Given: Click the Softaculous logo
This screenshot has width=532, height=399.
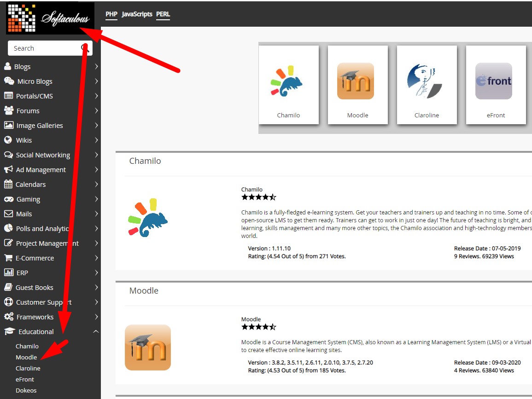Looking at the screenshot, I should coord(50,17).
